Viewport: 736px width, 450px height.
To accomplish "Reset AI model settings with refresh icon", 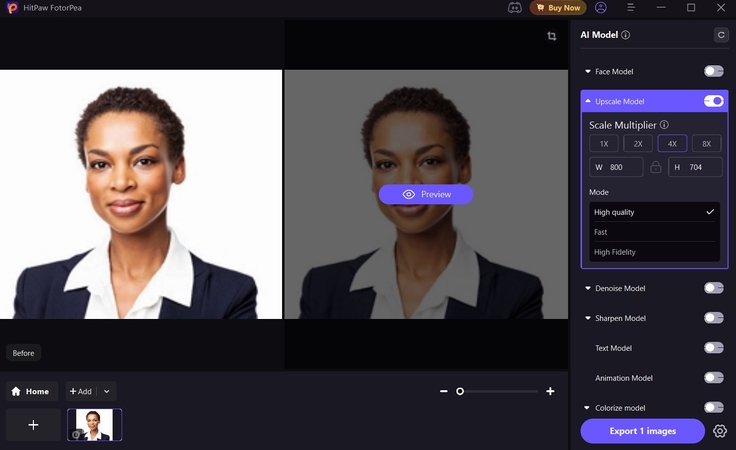I will click(x=721, y=35).
